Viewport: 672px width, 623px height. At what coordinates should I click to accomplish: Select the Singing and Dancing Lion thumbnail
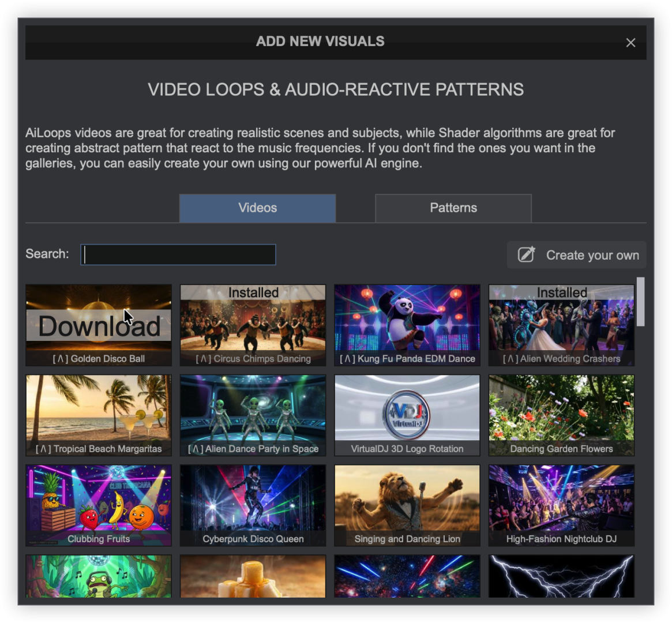click(x=407, y=505)
